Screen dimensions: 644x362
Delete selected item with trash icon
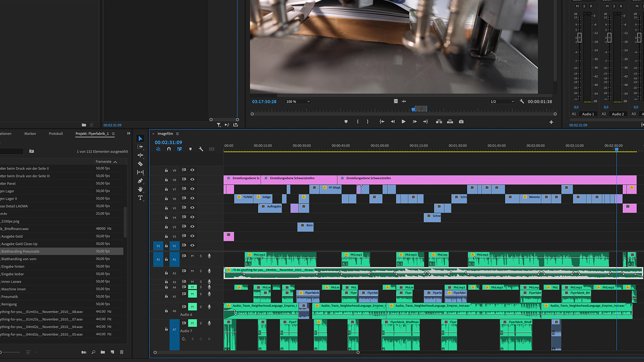point(122,352)
